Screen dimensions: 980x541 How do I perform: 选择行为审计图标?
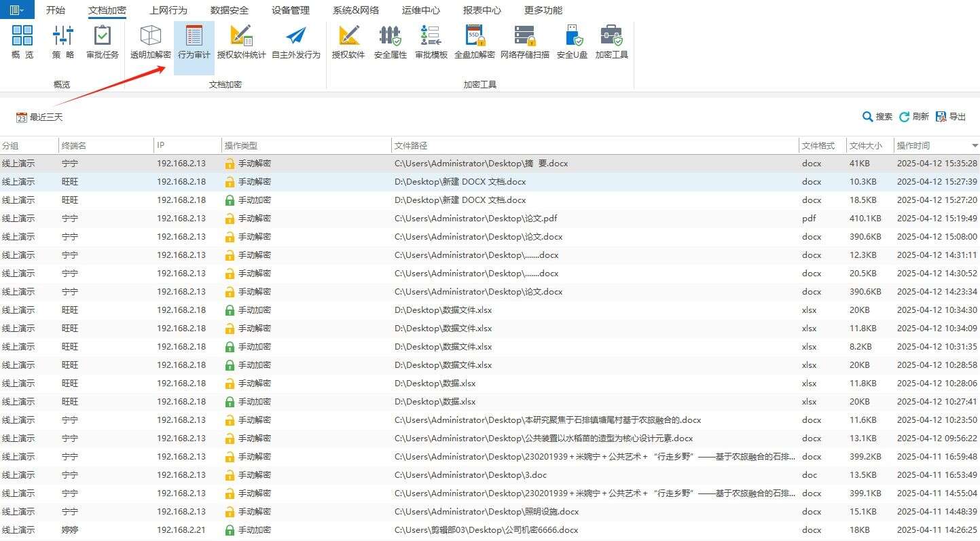pyautogui.click(x=194, y=42)
